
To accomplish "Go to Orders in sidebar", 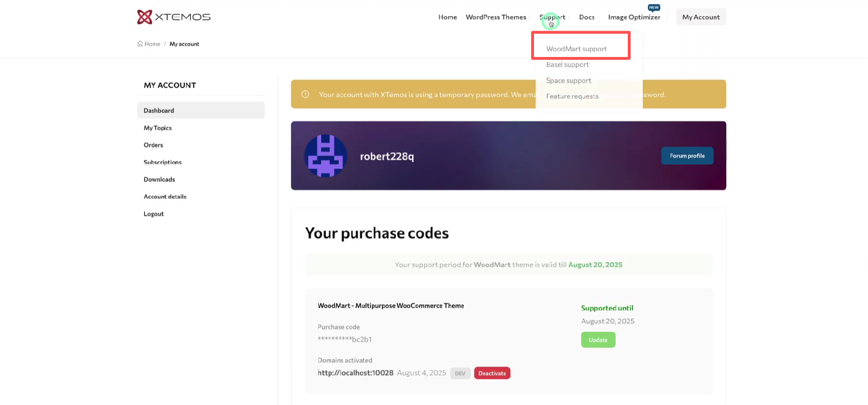I will pyautogui.click(x=153, y=145).
